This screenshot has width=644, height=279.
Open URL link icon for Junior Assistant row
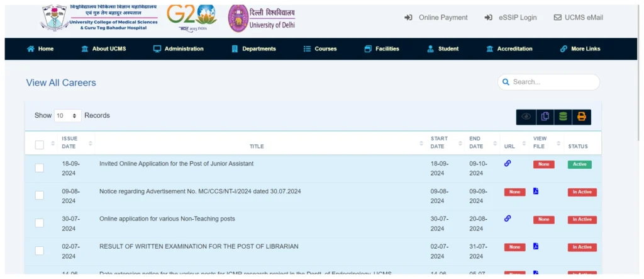(x=508, y=163)
